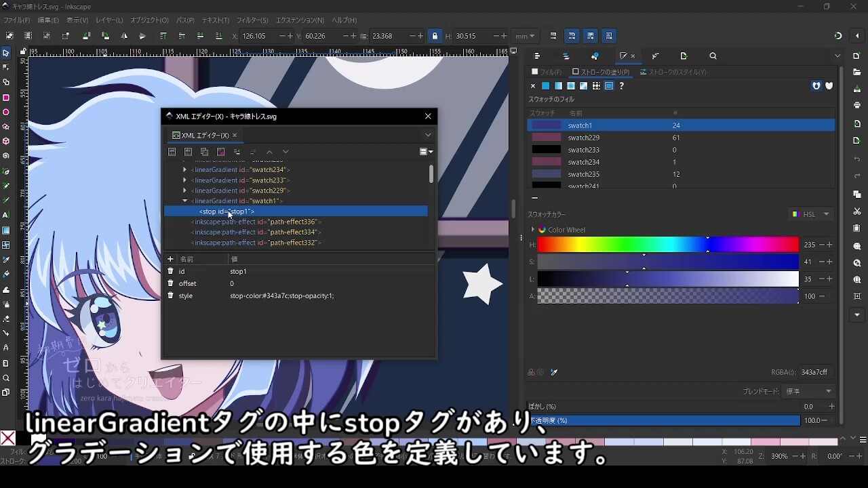
Task: Click new text node icon in XML editor
Action: pyautogui.click(x=189, y=152)
